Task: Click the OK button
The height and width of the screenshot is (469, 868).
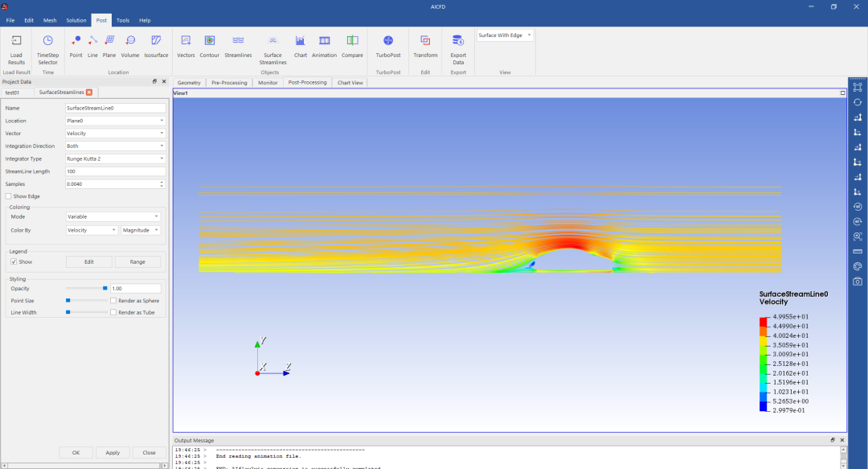Action: (x=76, y=453)
